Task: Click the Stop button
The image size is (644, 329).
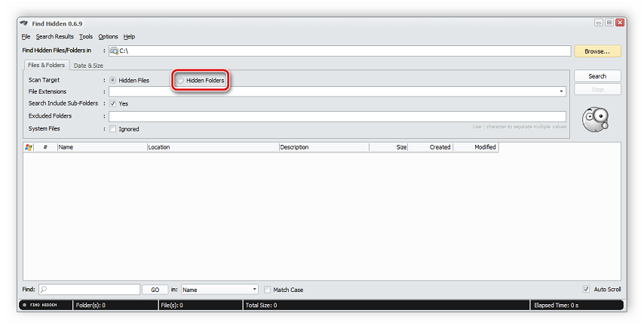Action: (x=597, y=89)
